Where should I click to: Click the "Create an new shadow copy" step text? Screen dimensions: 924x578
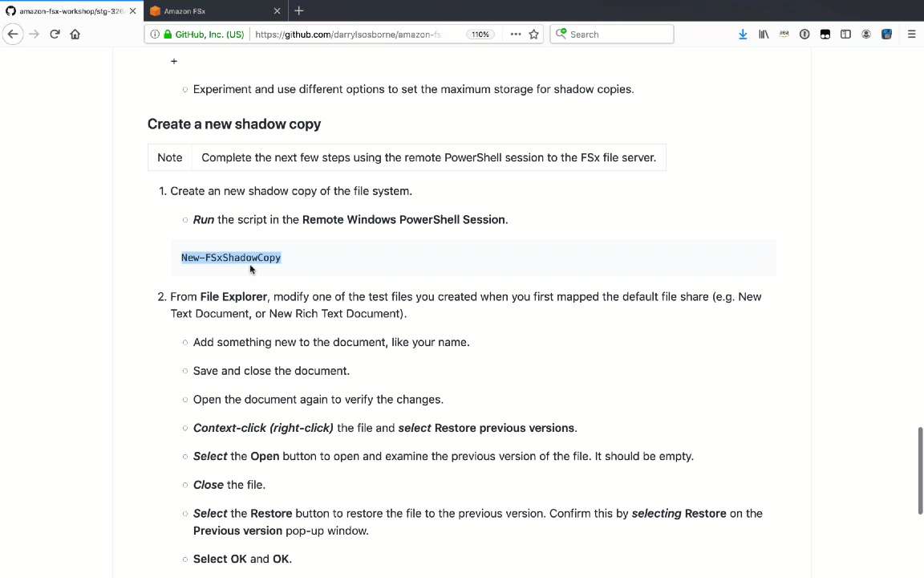[x=291, y=191]
